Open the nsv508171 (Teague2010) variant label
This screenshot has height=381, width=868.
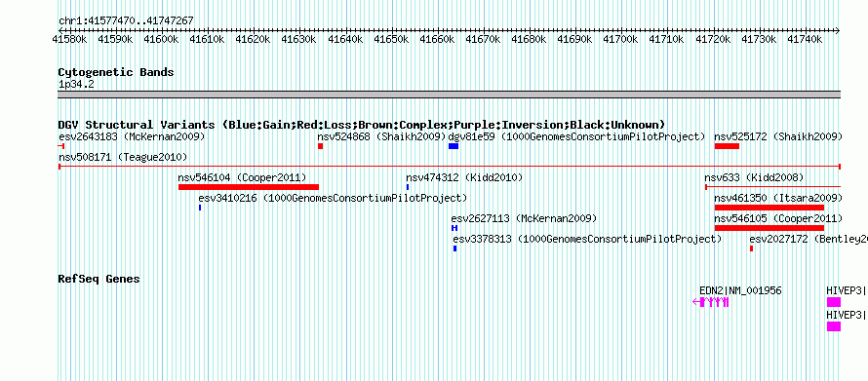point(123,157)
